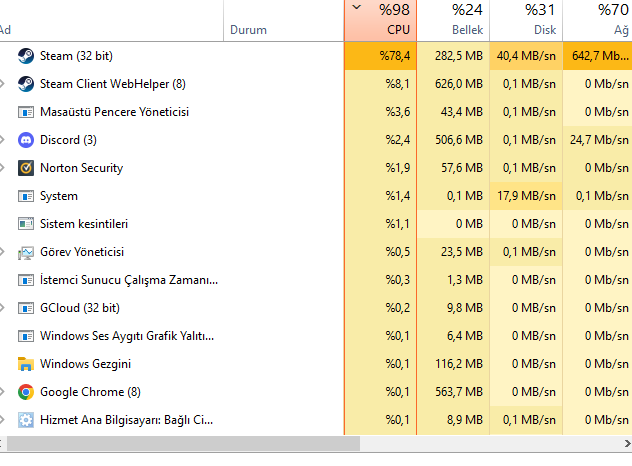Click the Steam (32 bit) process icon
This screenshot has height=466, width=632.
(26, 56)
